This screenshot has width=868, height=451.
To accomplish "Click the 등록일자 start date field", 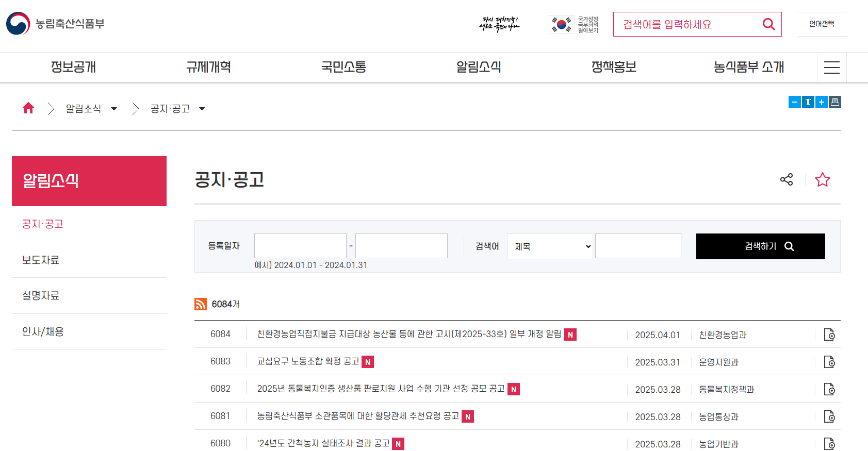I will tap(300, 246).
